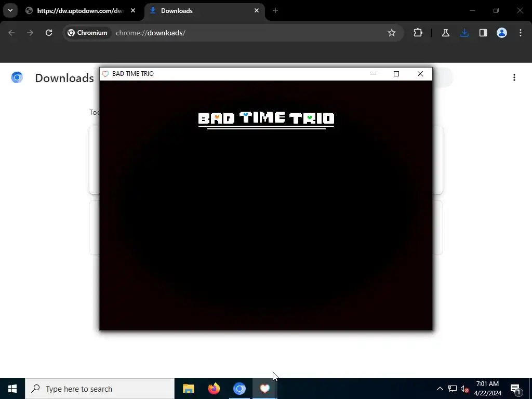Viewport: 532px width, 399px height.
Task: Click the BAD TIME TRIO game logo
Action: (x=267, y=120)
